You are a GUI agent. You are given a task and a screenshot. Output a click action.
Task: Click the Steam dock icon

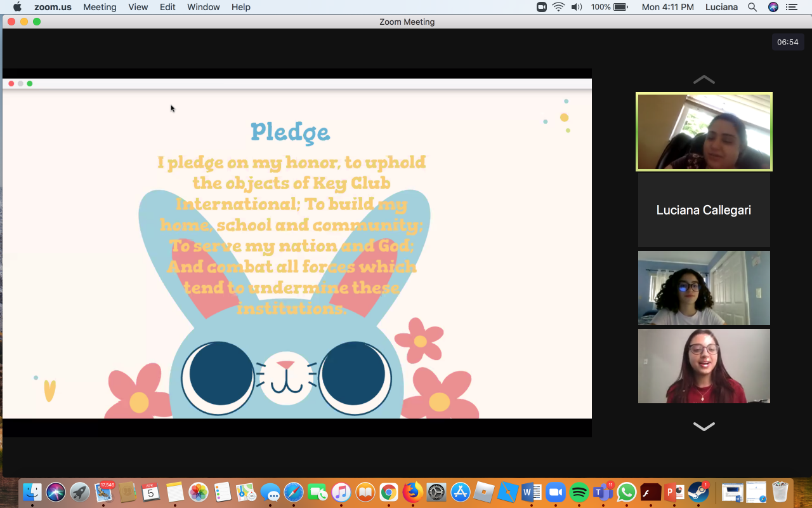point(698,492)
